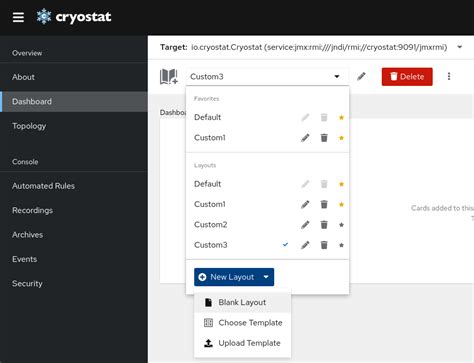
Task: Click the red Delete button
Action: [x=407, y=77]
